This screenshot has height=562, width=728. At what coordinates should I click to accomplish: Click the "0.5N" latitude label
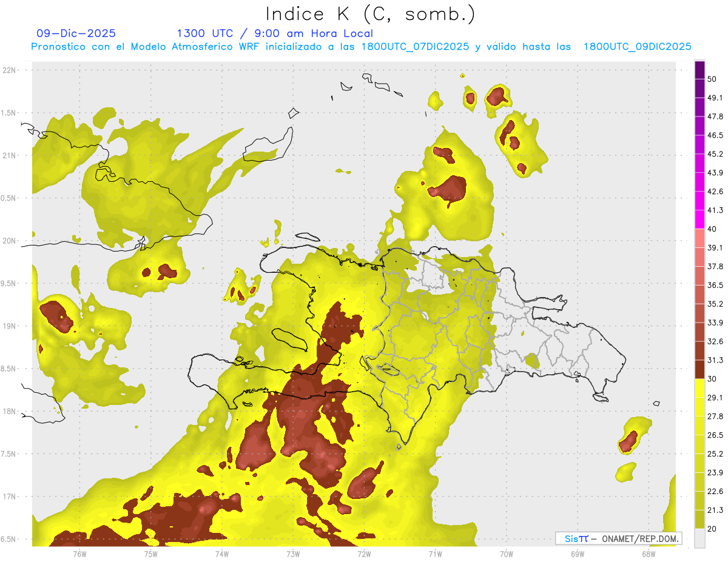[x=8, y=198]
